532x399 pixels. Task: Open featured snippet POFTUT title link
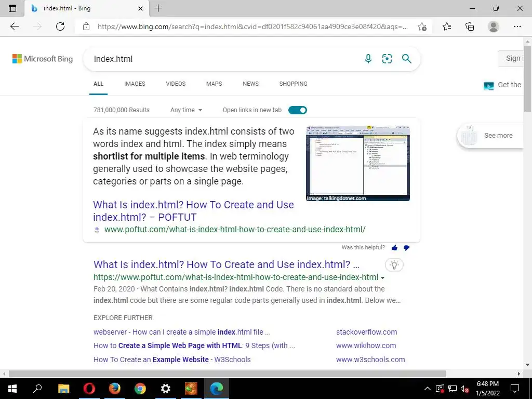pos(193,211)
